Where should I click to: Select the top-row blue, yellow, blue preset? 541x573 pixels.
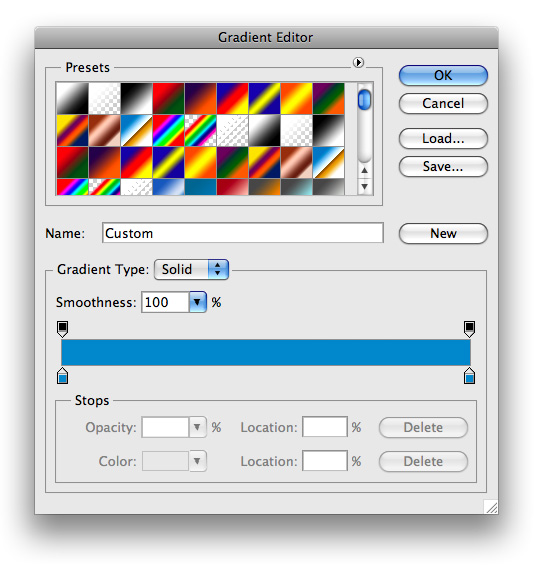(264, 98)
